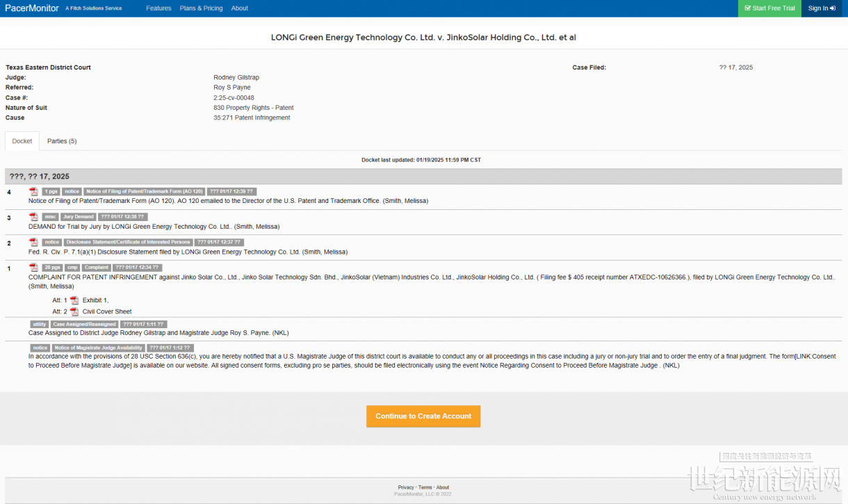Image resolution: width=848 pixels, height=504 pixels.
Task: Click 'Texas Eastern District Court' text
Action: (49, 67)
